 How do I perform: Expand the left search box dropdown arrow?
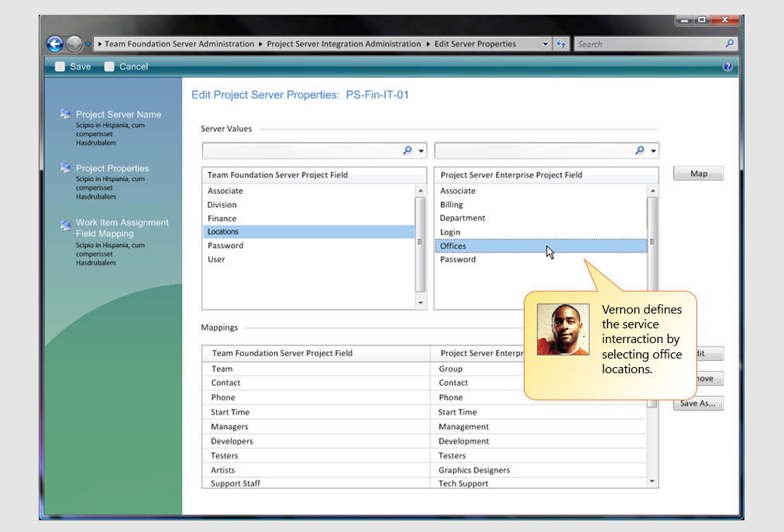click(x=421, y=151)
